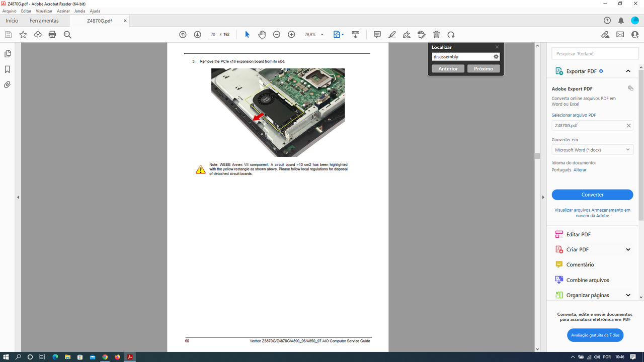644x362 pixels.
Task: Close the Z4870G.pdf tab
Action: [x=125, y=21]
